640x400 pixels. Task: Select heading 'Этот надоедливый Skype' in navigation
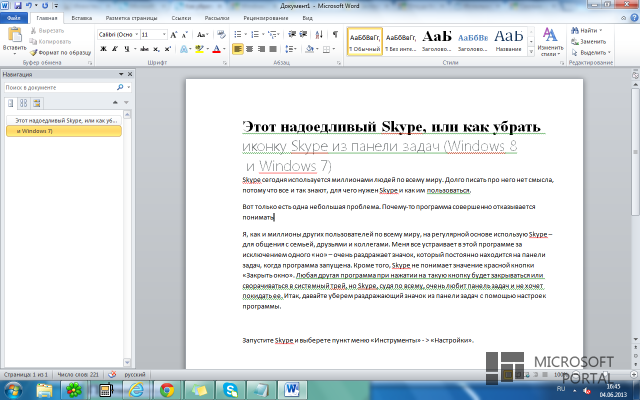(64, 120)
